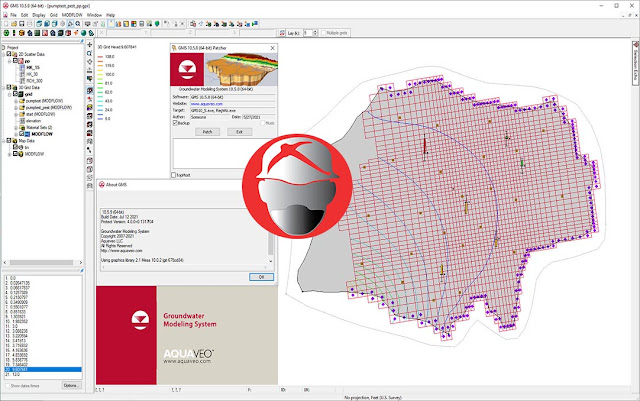Click the Print icon in toolbar

(x=29, y=24)
